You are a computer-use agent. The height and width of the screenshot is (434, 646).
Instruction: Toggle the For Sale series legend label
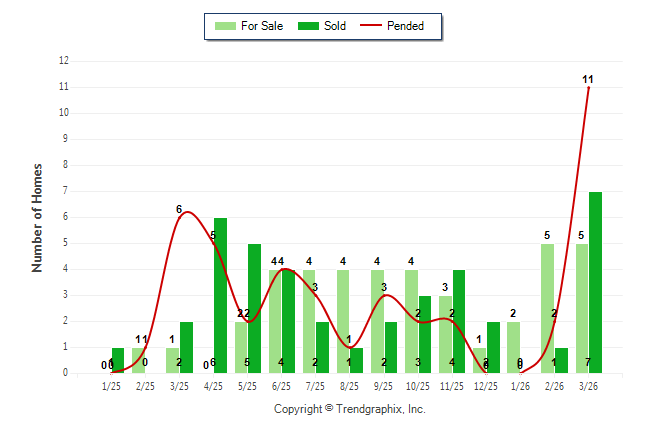pos(262,26)
